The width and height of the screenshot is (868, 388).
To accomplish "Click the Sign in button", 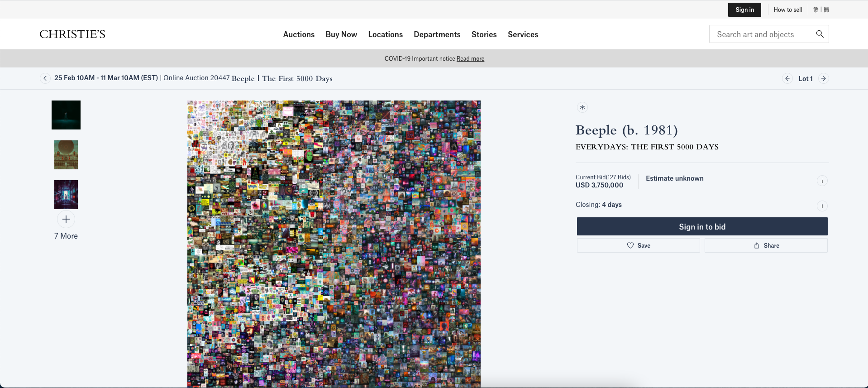I will pyautogui.click(x=744, y=10).
